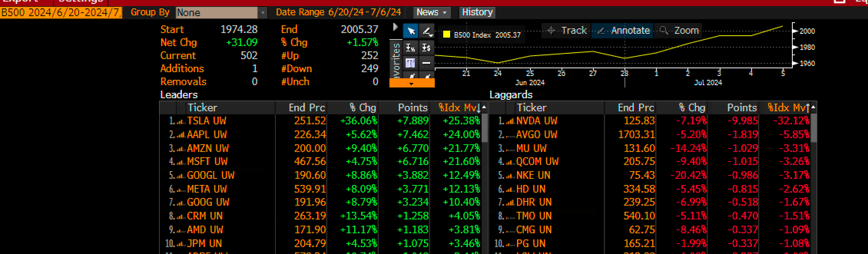Viewport: 868px width, 254px height.
Task: Open the pencil annotation tool
Action: [426, 31]
